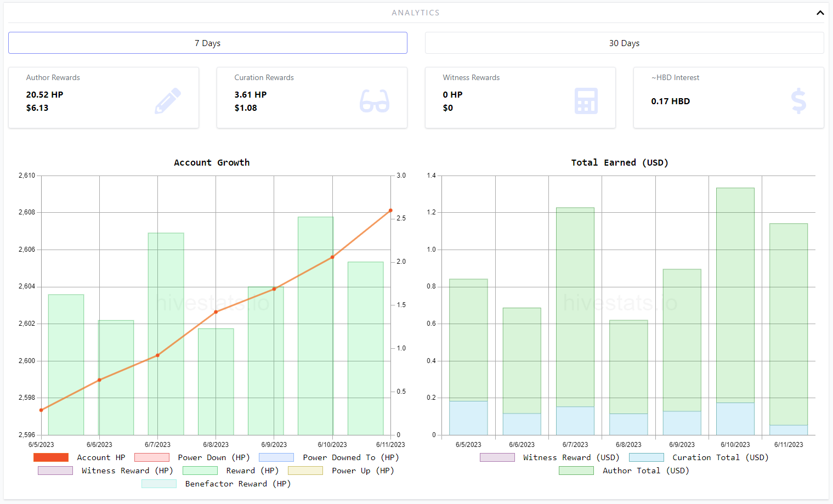The image size is (833, 504).
Task: Click the Curation Rewards card label
Action: click(x=264, y=77)
